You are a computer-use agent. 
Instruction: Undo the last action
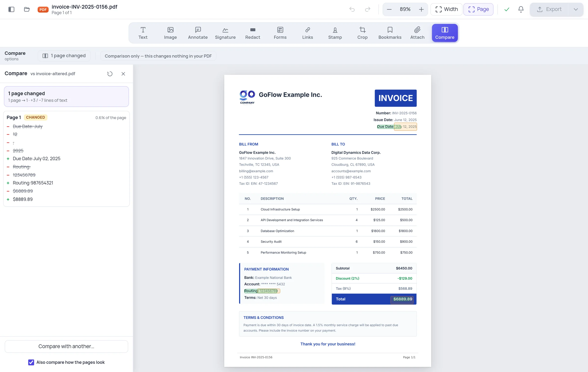pos(352,9)
